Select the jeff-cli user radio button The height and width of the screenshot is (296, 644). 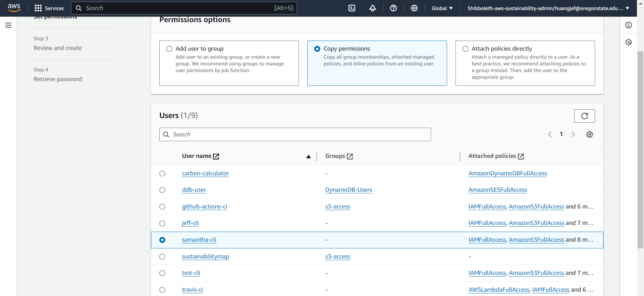[162, 223]
